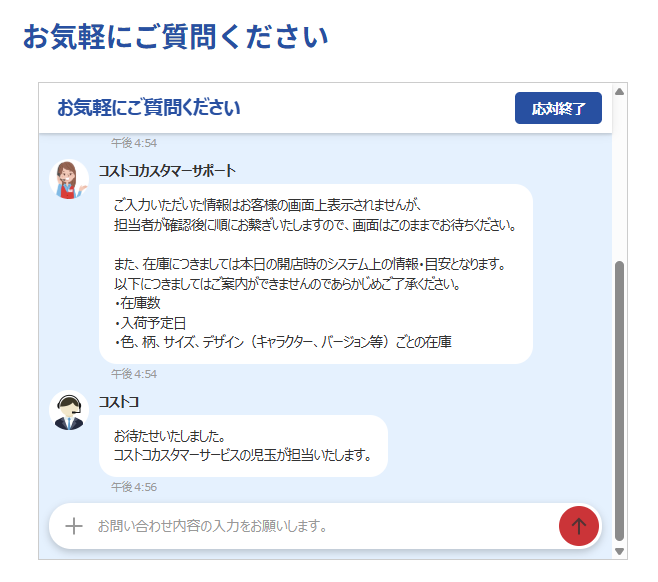Click the 午後 4:56 timestamp
The image size is (658, 582).
point(134,487)
